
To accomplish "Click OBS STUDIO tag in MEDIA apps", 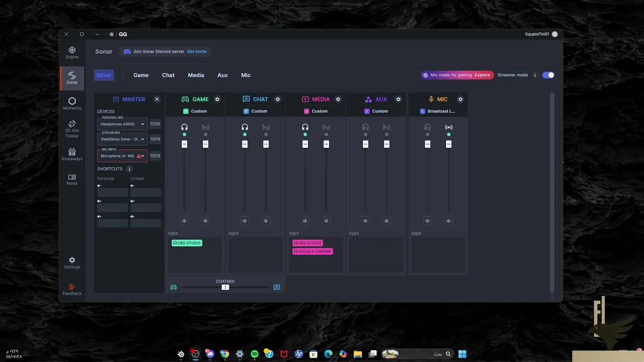I will [x=307, y=243].
